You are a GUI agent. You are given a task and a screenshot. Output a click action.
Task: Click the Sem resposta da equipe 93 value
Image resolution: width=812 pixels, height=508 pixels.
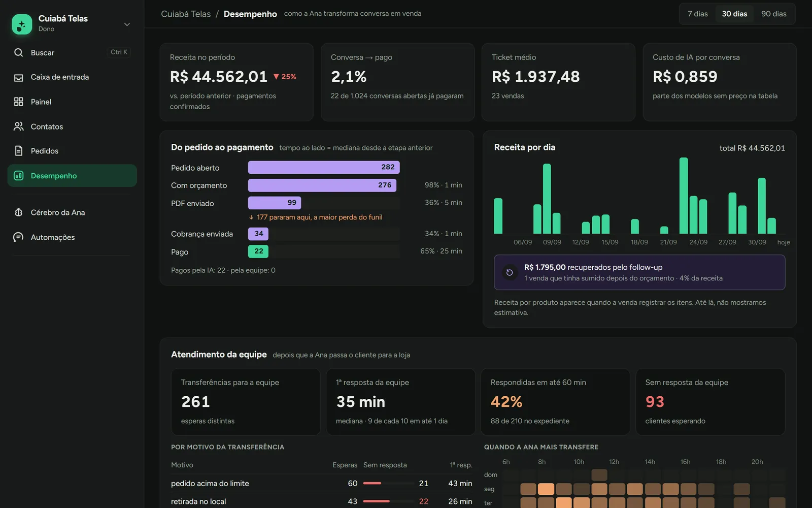[655, 402]
